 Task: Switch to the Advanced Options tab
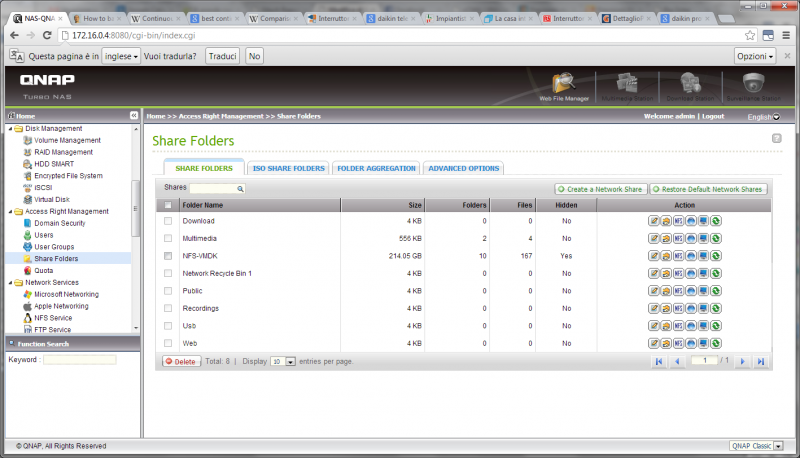463,168
